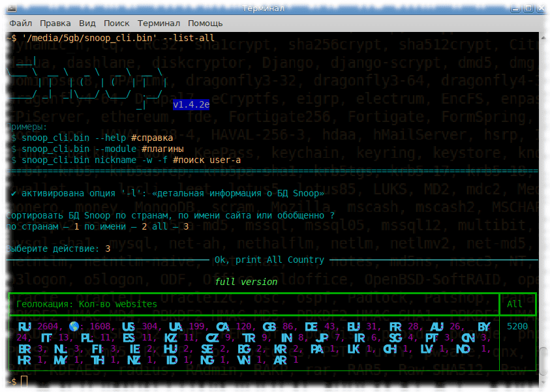
Task: Open the Файл menu
Action: [21, 23]
